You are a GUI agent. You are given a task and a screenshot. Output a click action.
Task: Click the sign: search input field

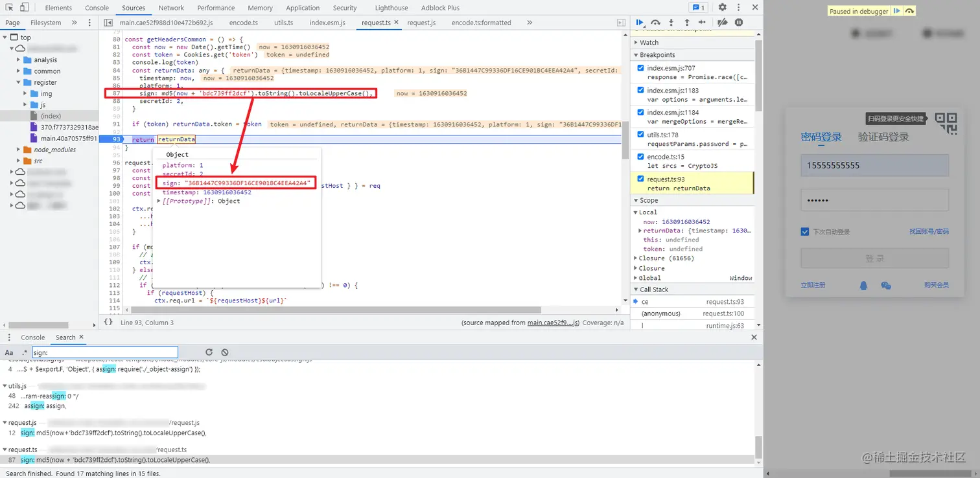click(104, 352)
